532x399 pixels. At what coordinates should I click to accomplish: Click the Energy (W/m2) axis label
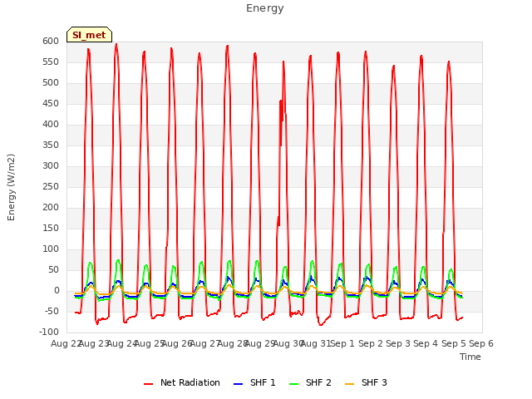pyautogui.click(x=11, y=187)
